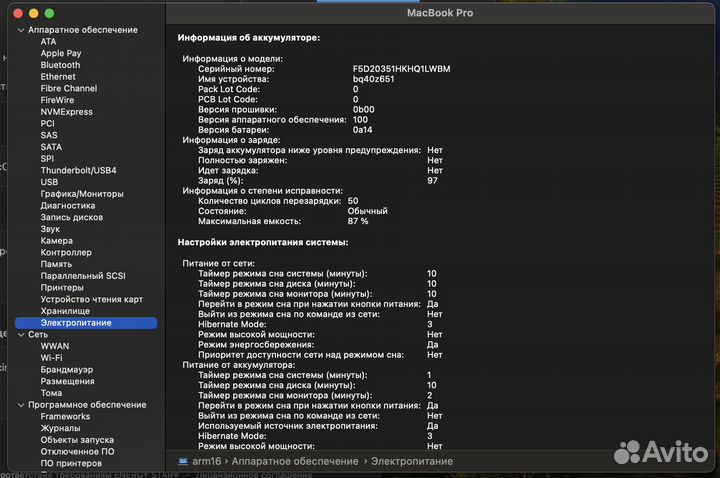The height and width of the screenshot is (478, 720).
Task: Select Принтеры entry
Action: click(62, 287)
